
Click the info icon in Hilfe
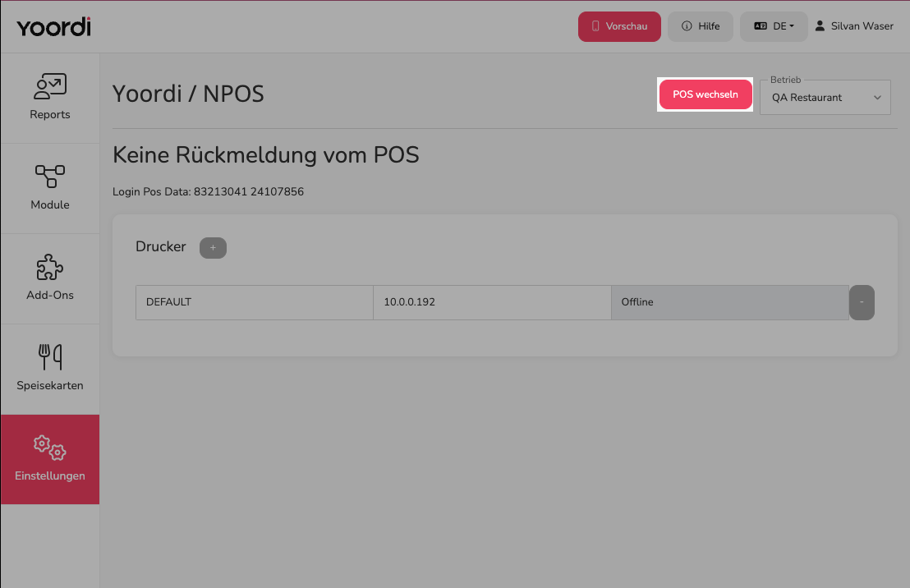(x=687, y=26)
